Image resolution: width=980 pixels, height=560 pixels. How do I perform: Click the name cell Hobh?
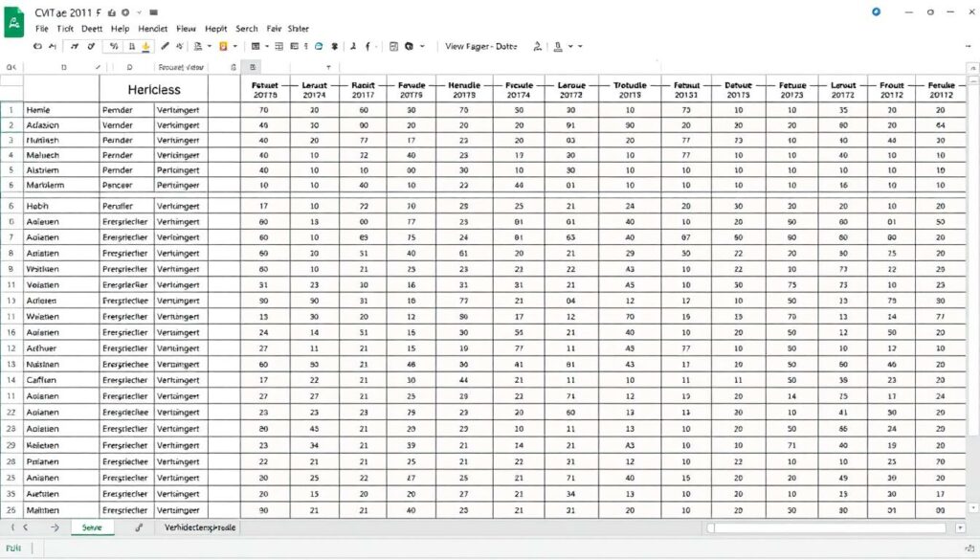coord(61,206)
